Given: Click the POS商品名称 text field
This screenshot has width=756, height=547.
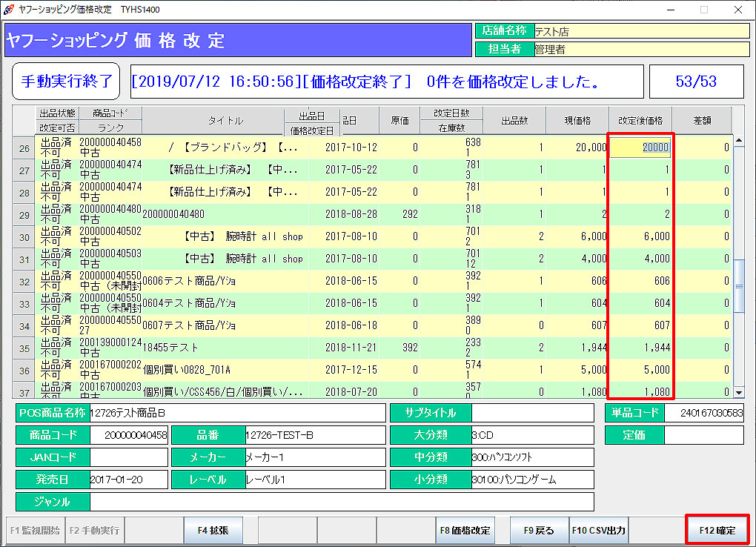Looking at the screenshot, I should (x=237, y=413).
